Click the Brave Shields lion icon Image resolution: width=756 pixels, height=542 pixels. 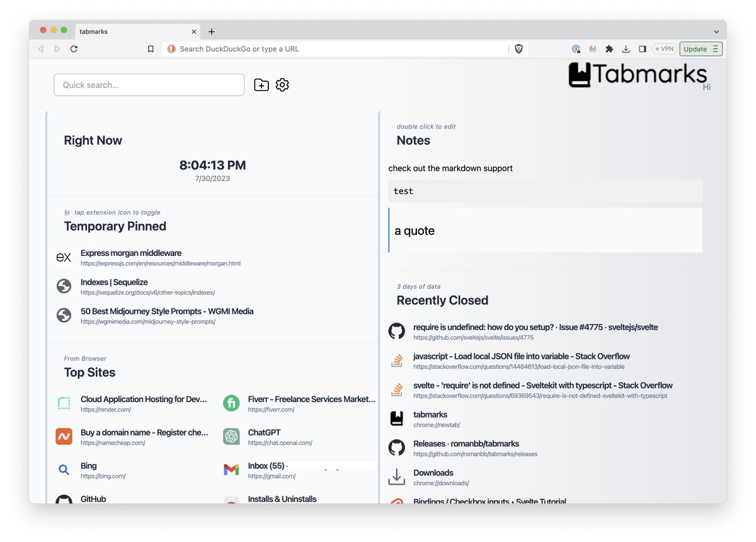click(519, 49)
